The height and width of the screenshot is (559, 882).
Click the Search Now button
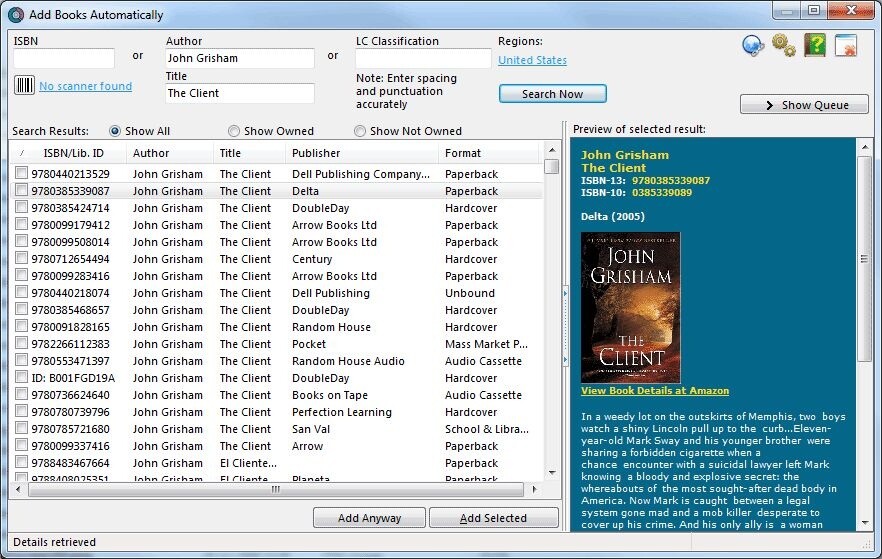coord(552,94)
